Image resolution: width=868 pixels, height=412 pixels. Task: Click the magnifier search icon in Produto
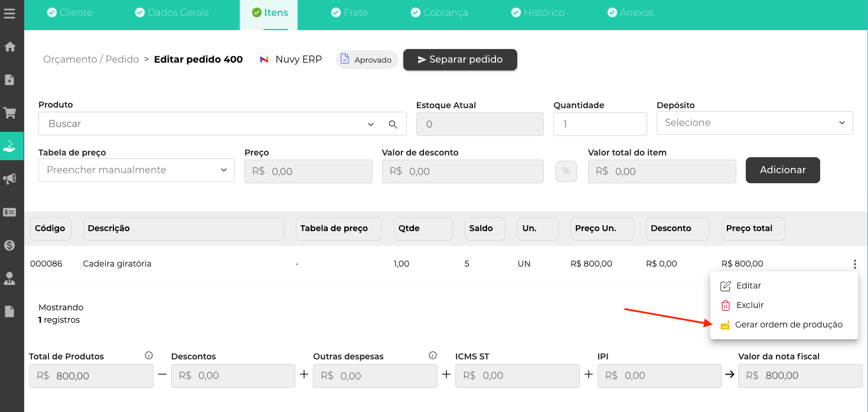393,124
